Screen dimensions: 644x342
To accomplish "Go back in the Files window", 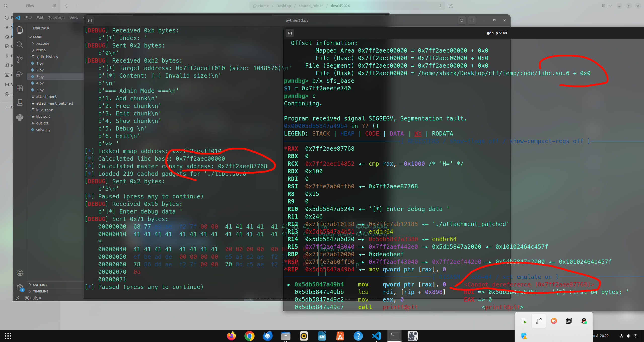I will [66, 6].
